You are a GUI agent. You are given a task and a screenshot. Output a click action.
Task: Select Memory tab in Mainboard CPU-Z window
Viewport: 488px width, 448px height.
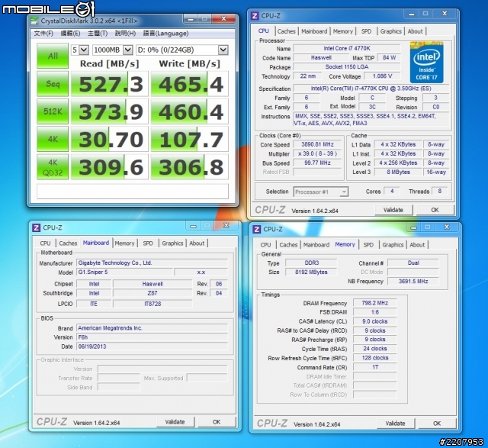tap(124, 243)
